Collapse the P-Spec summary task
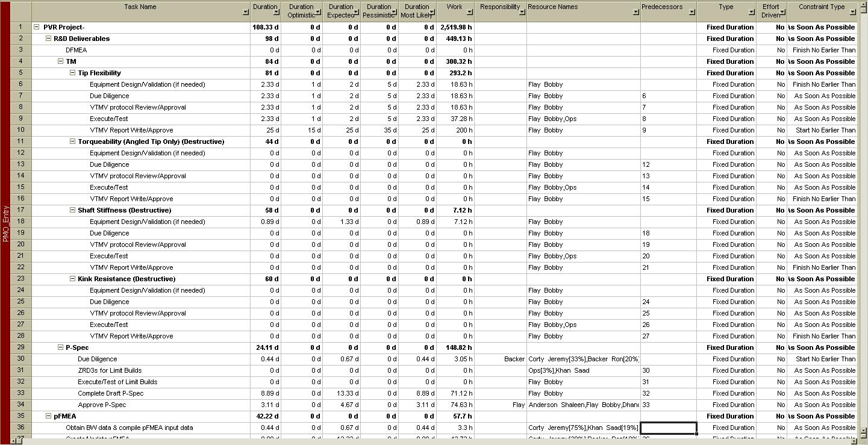This screenshot has height=445, width=868. [x=61, y=347]
